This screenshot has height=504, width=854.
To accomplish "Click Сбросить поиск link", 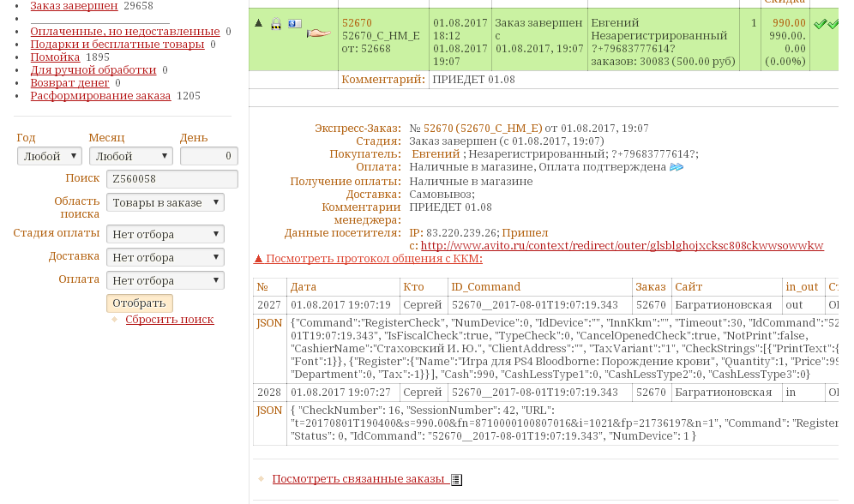I will (170, 320).
